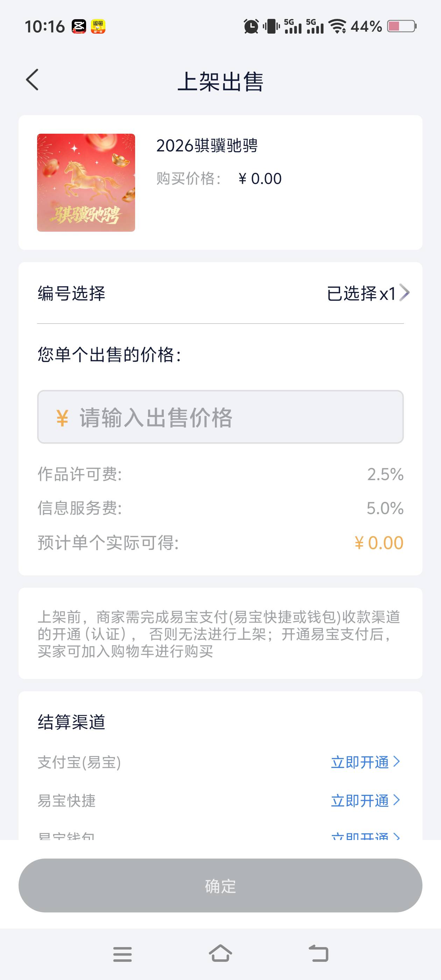441x980 pixels.
Task: Open the CapCut notification icon
Action: click(x=79, y=27)
